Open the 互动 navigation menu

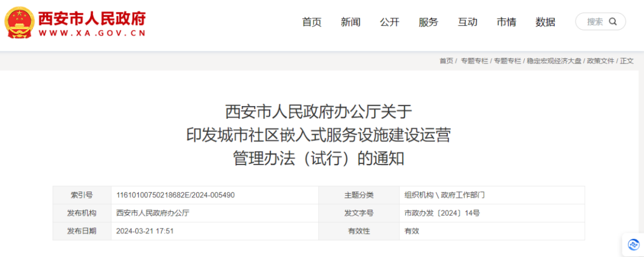[x=467, y=22]
